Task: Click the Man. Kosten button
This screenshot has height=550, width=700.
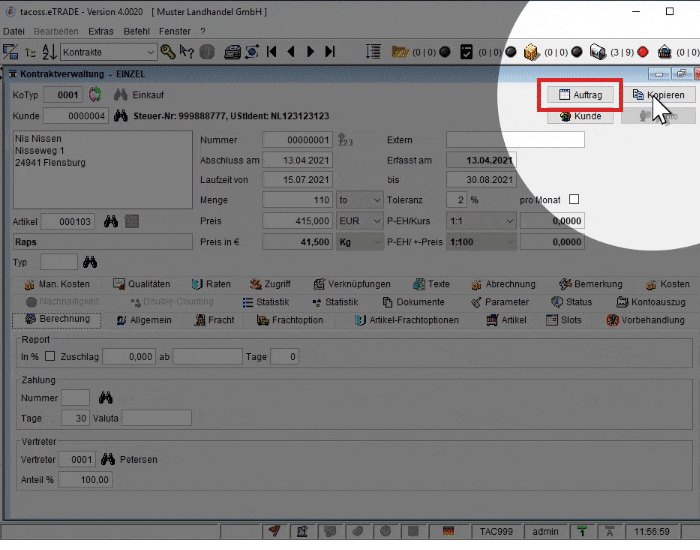Action: pyautogui.click(x=57, y=284)
